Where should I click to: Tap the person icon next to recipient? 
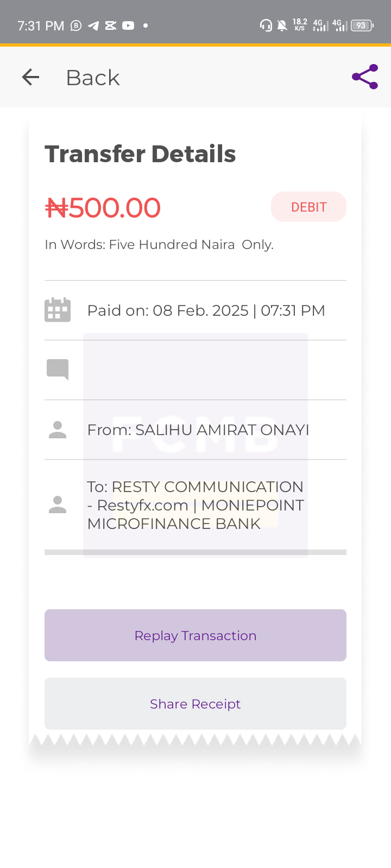58,505
